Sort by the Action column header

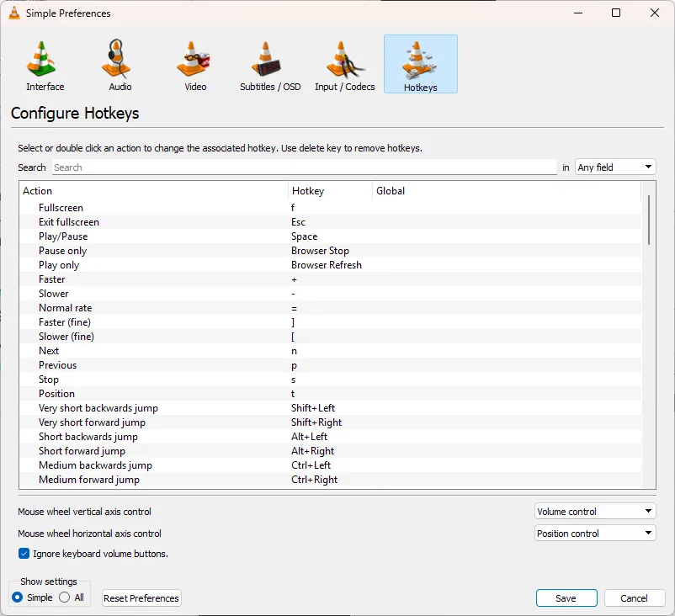click(x=154, y=191)
